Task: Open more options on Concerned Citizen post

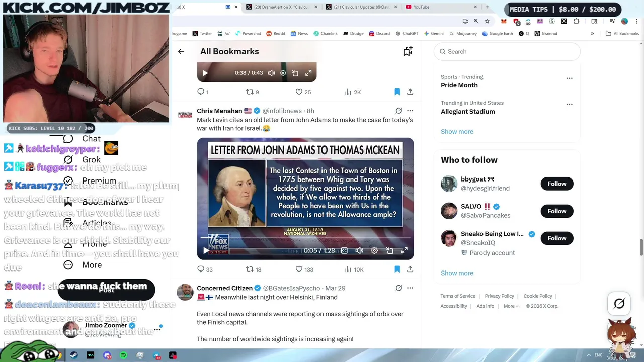Action: 410,288
